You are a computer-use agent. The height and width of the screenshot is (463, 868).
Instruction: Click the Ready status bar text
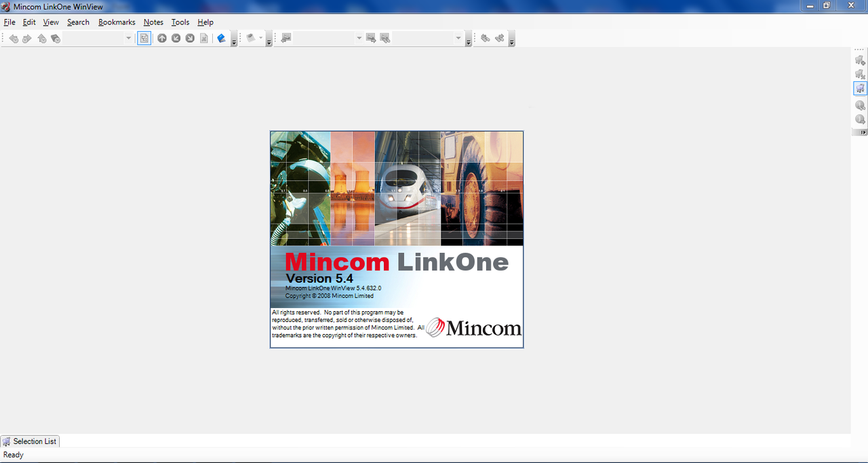[x=14, y=455]
